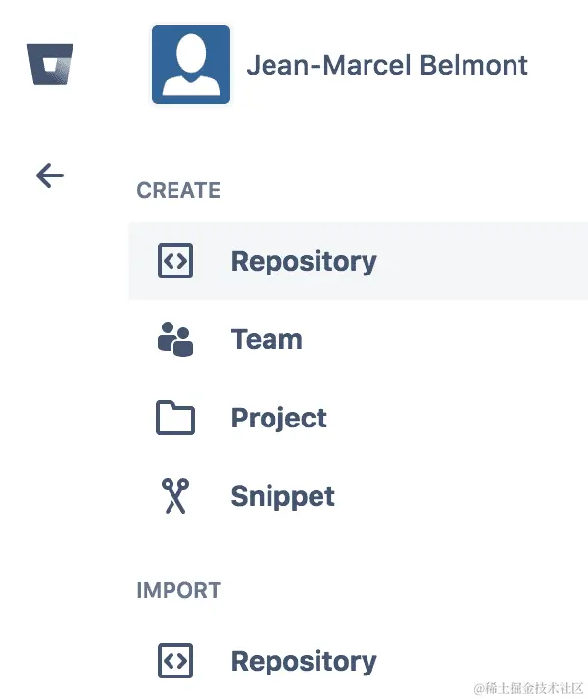Select the Snippet create option
The image size is (588, 700).
(283, 497)
